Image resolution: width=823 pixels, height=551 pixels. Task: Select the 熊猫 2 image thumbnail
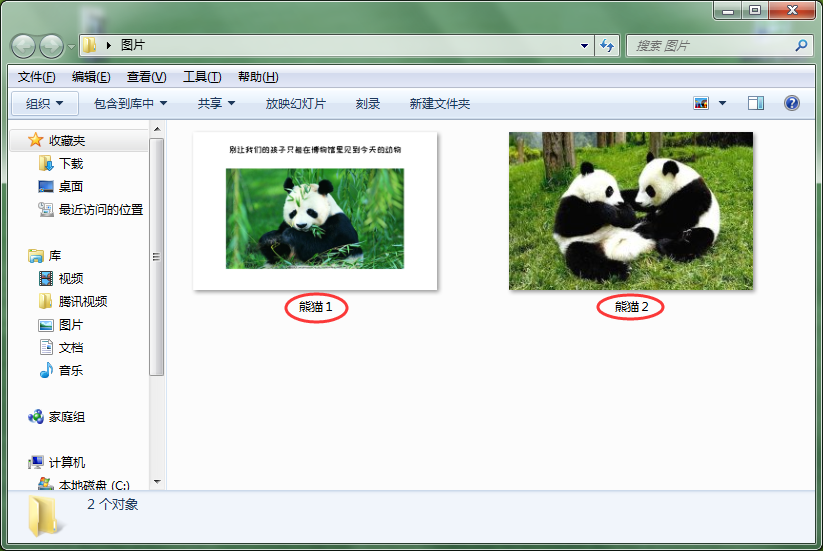(631, 211)
